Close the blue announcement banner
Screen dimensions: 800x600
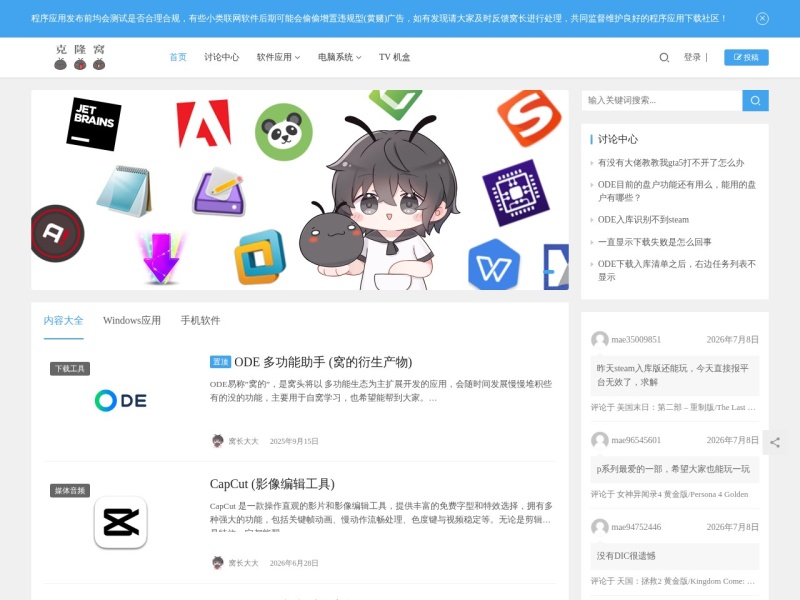pos(762,19)
